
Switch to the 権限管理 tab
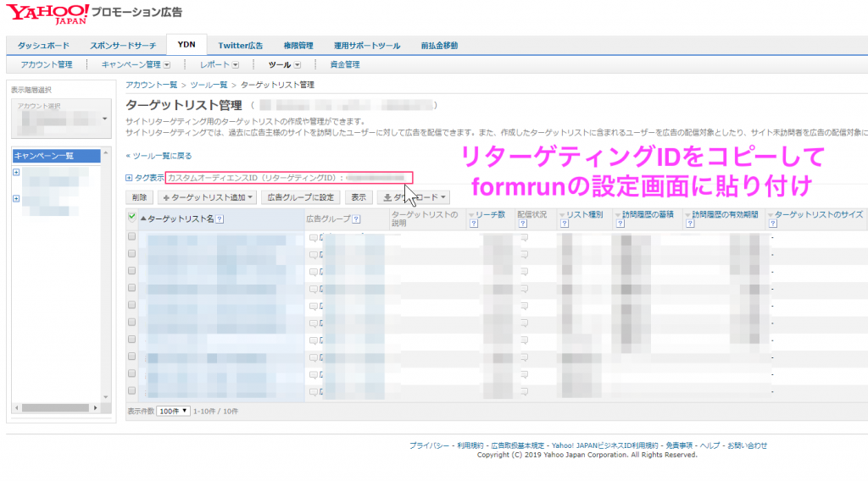click(x=298, y=46)
